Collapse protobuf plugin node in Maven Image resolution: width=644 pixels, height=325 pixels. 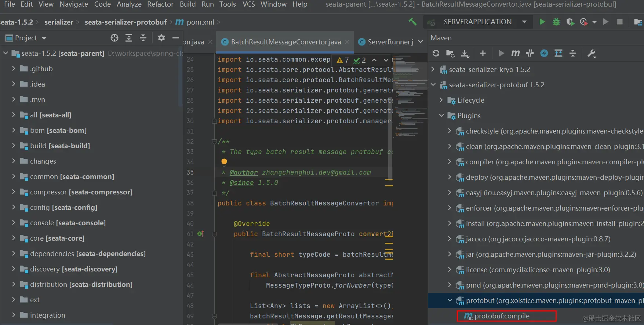450,300
